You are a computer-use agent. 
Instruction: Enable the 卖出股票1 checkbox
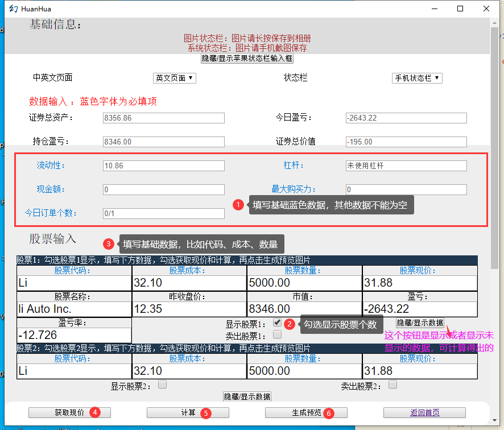click(277, 334)
